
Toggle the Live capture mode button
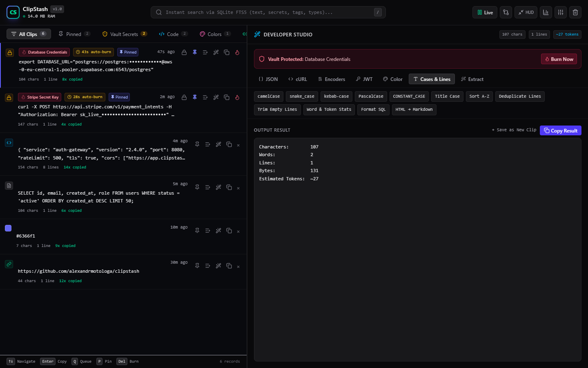(485, 12)
